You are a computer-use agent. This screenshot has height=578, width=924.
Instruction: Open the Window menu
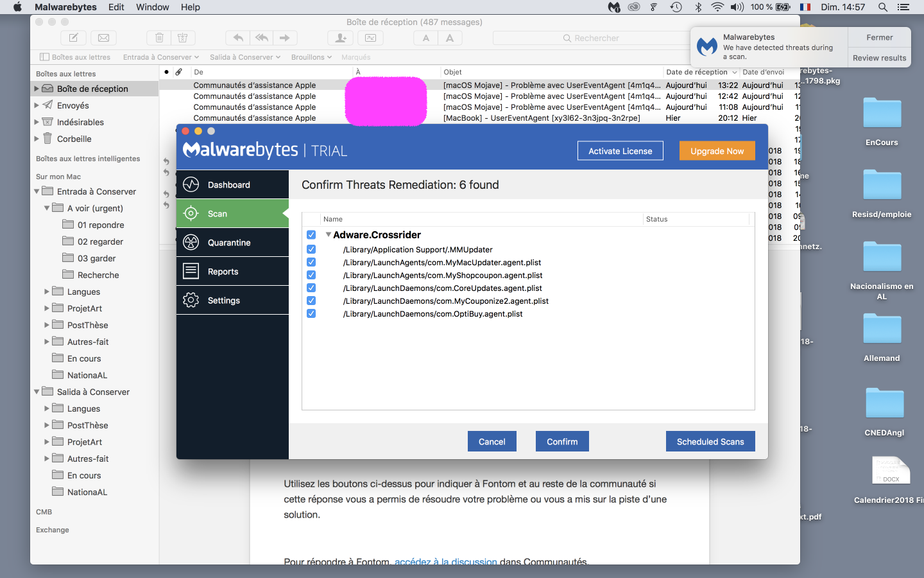coord(153,7)
